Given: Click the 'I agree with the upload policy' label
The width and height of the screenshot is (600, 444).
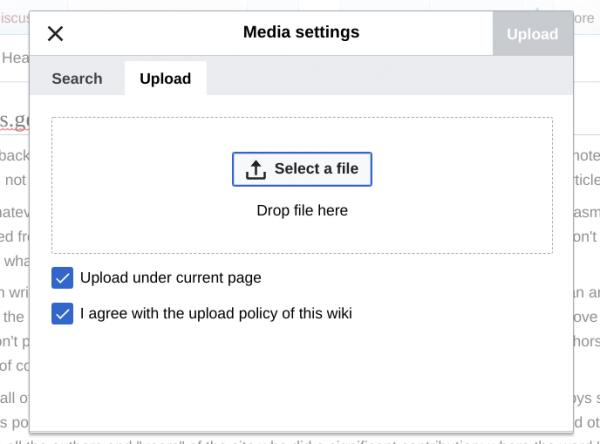Looking at the screenshot, I should click(216, 314).
